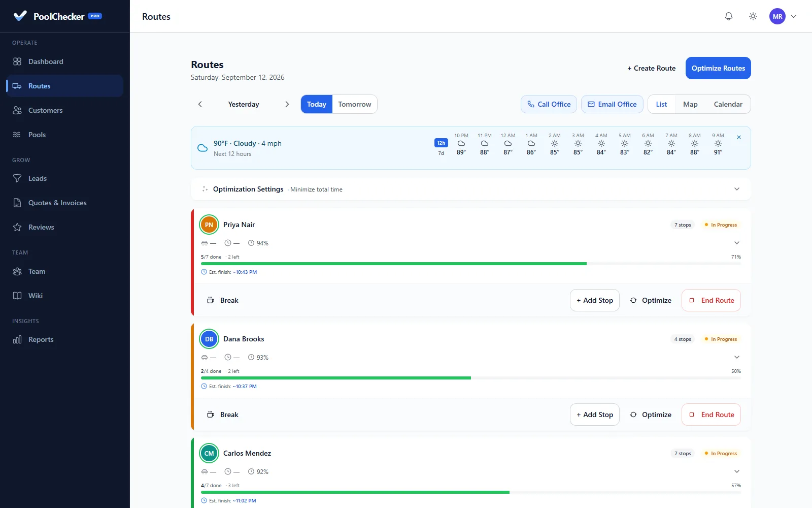This screenshot has height=508, width=812.
Task: Dismiss the weather forecast panel
Action: point(739,137)
